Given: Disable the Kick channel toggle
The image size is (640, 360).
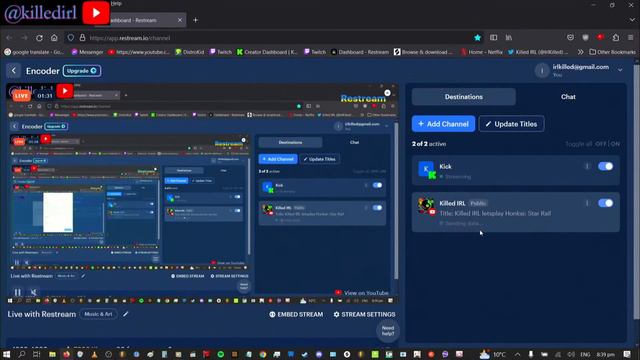Looking at the screenshot, I should click(605, 166).
